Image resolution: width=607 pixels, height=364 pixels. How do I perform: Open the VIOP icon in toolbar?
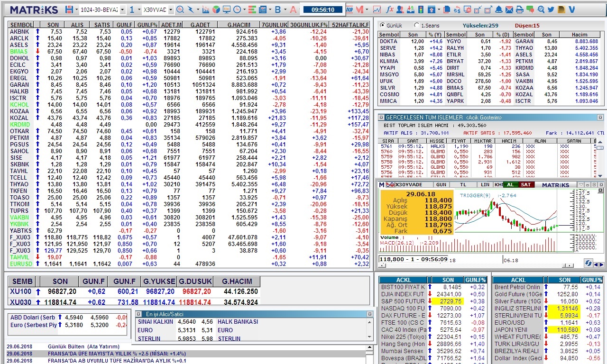pyautogui.click(x=349, y=9)
